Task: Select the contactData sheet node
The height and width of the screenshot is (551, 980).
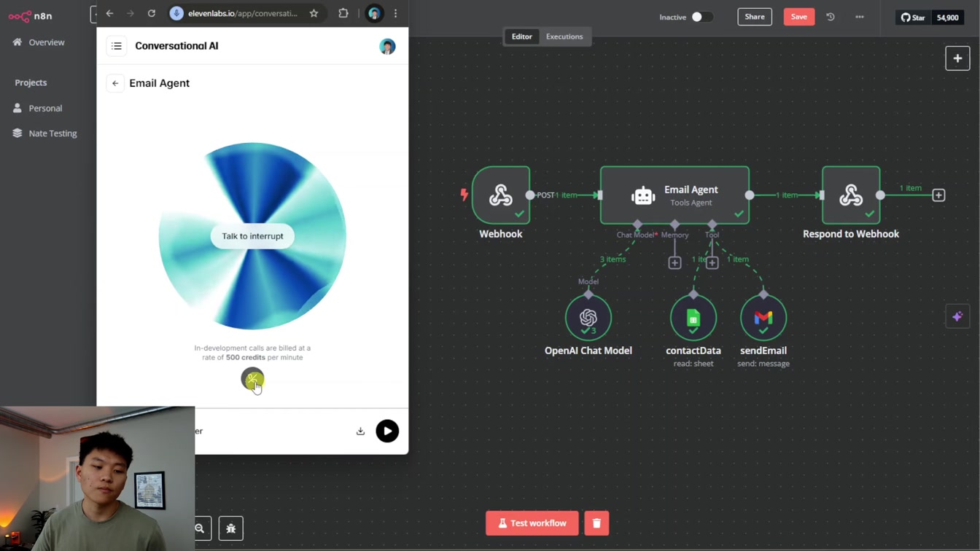Action: coord(693,318)
